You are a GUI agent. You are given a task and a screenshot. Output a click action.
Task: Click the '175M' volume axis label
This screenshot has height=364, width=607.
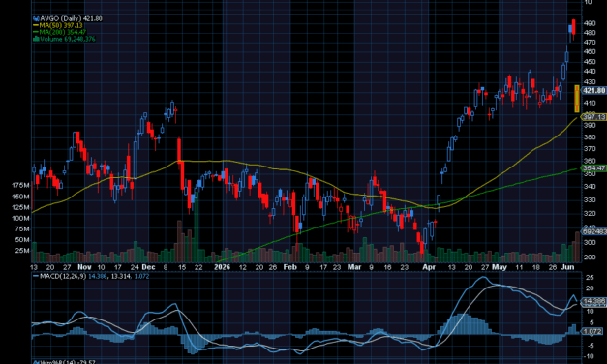[x=20, y=186]
